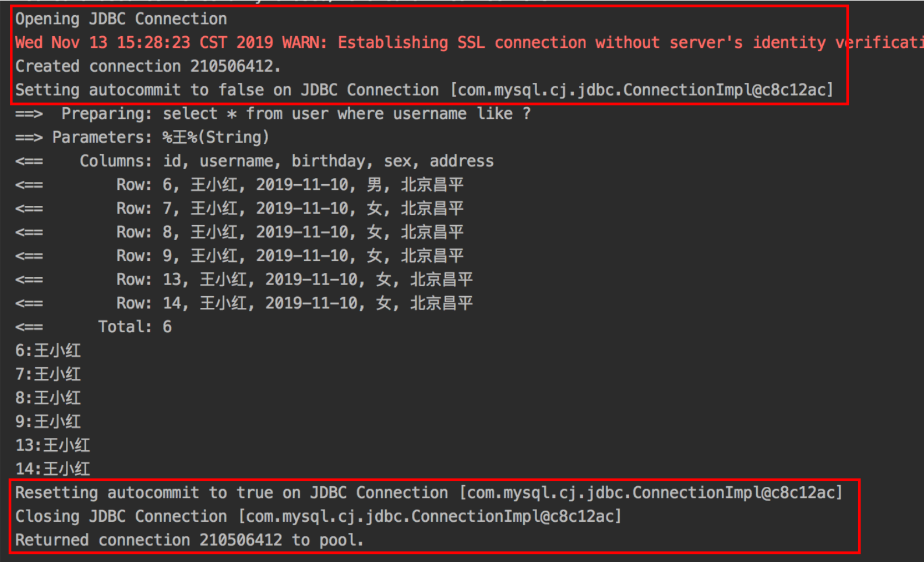Click the result row with id 8
Image resolution: width=924 pixels, height=562 pixels.
tap(290, 233)
